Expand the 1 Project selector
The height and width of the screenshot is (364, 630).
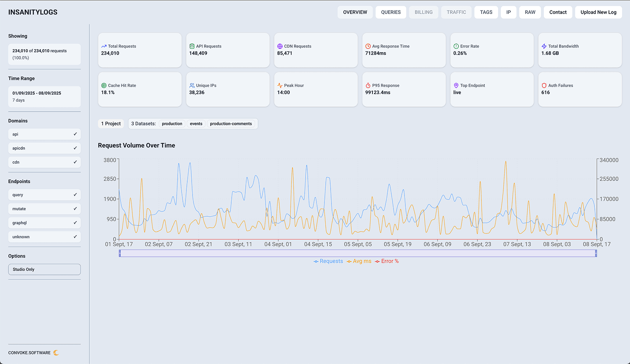click(x=111, y=124)
